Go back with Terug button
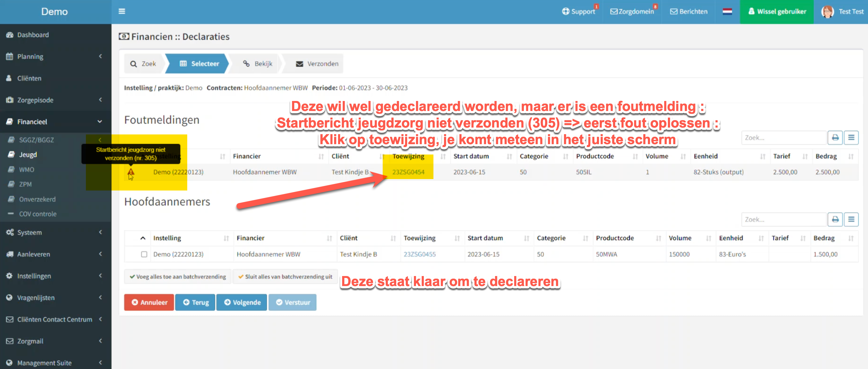 point(195,302)
